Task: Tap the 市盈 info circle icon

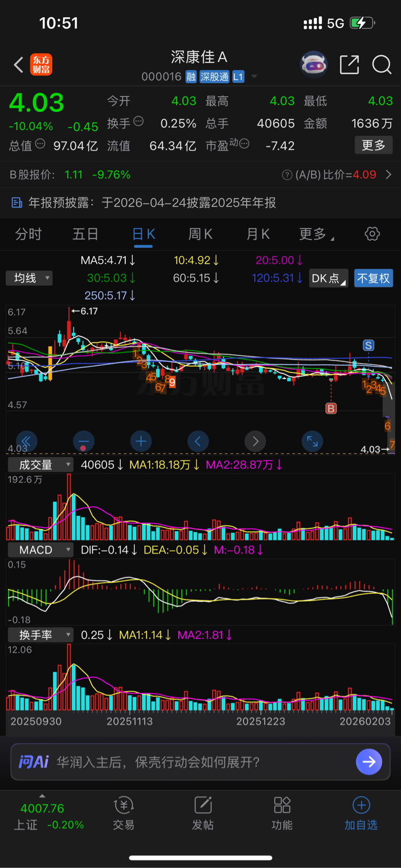Action: pos(244,144)
